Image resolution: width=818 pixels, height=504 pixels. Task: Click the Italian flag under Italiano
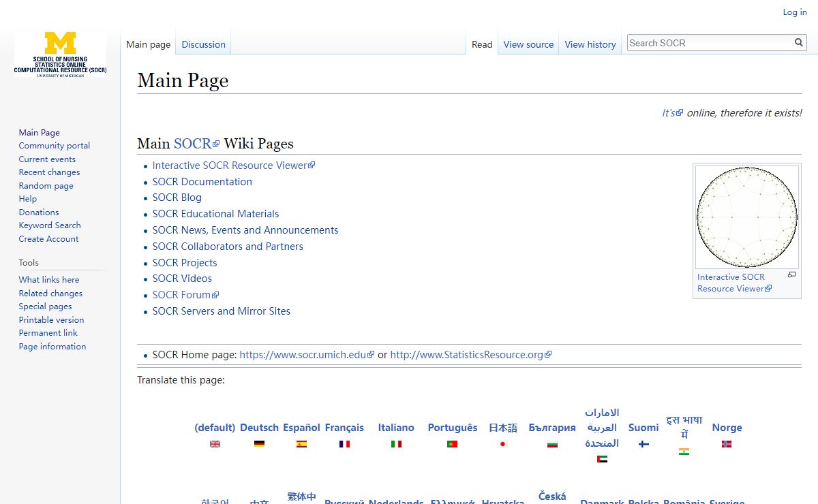tap(396, 444)
